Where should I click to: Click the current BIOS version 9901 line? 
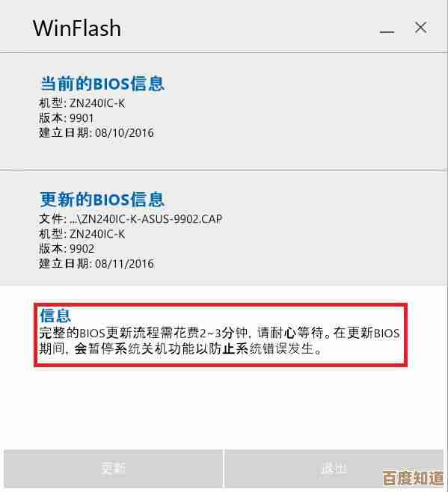click(x=67, y=118)
